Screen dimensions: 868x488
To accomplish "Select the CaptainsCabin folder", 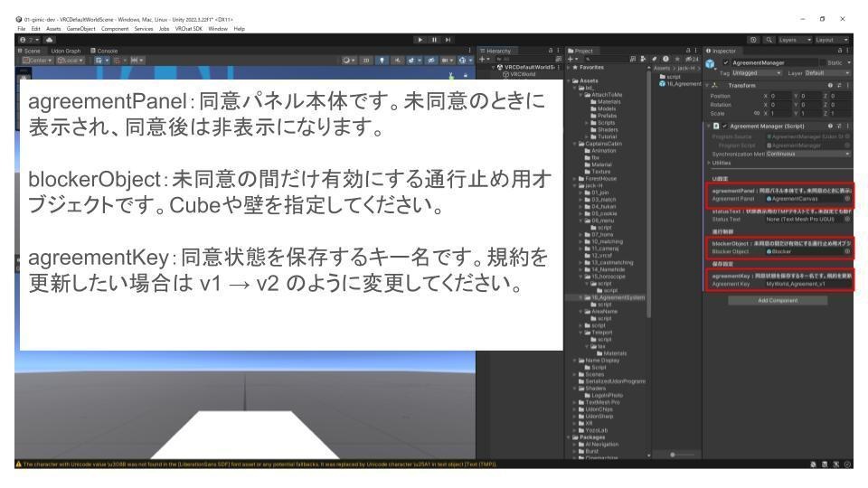I will click(600, 144).
